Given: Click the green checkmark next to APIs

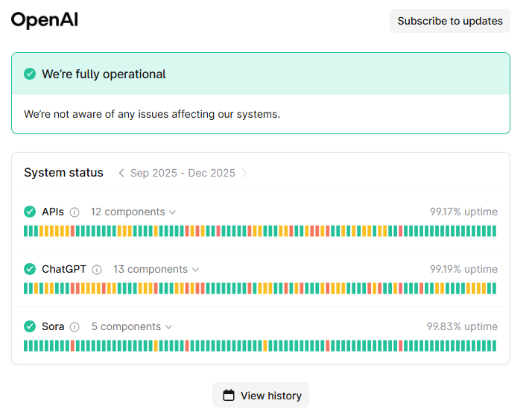Looking at the screenshot, I should pos(30,212).
